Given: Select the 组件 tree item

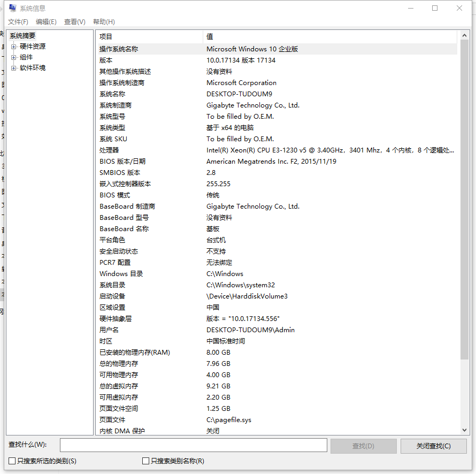Looking at the screenshot, I should pos(26,57).
